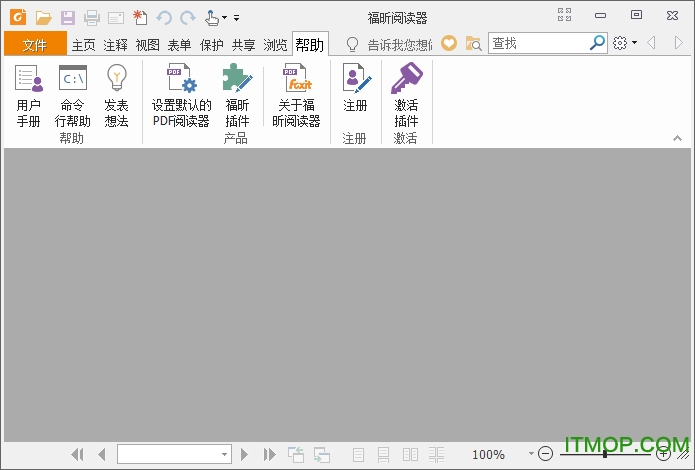Go to next search result arrow

pyautogui.click(x=679, y=43)
